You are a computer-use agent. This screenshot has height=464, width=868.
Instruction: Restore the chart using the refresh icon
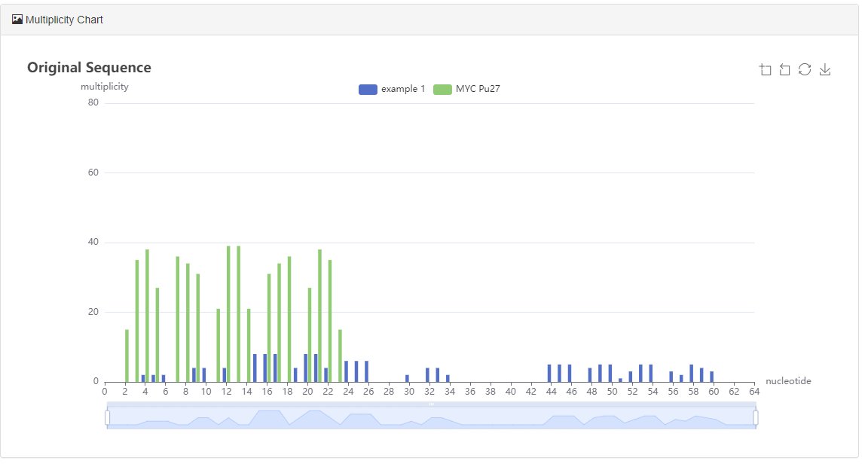[805, 69]
